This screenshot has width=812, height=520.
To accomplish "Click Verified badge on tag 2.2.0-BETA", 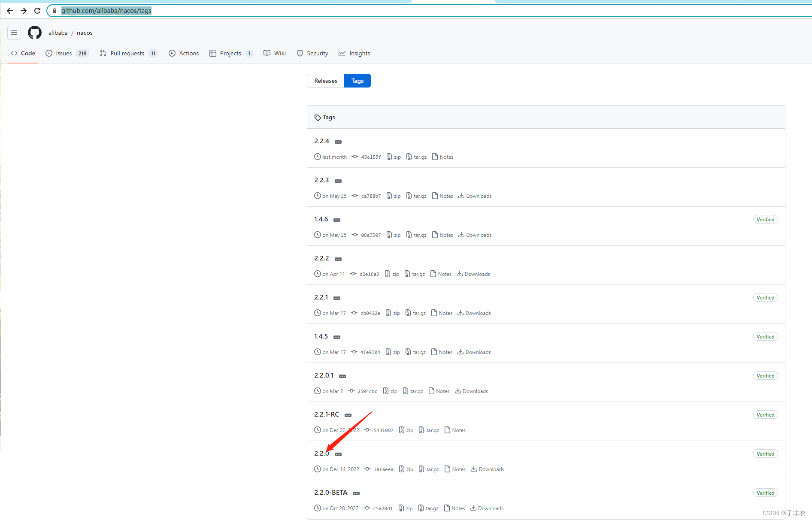I will (x=765, y=493).
